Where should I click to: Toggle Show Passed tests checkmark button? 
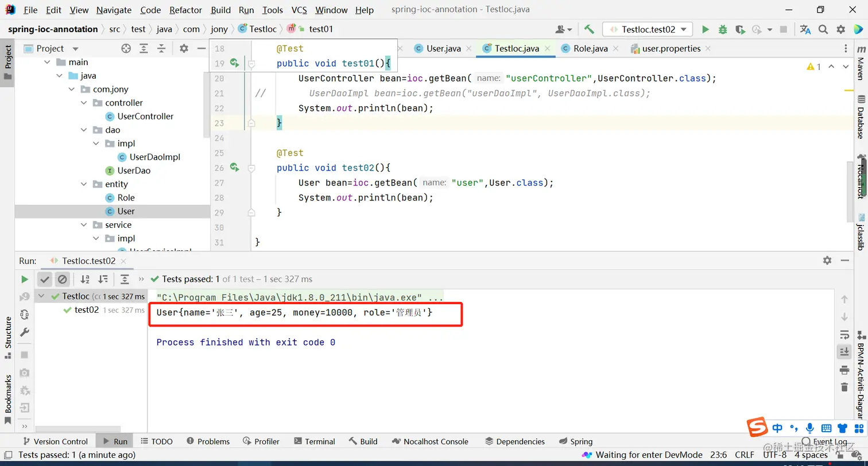[x=45, y=279]
